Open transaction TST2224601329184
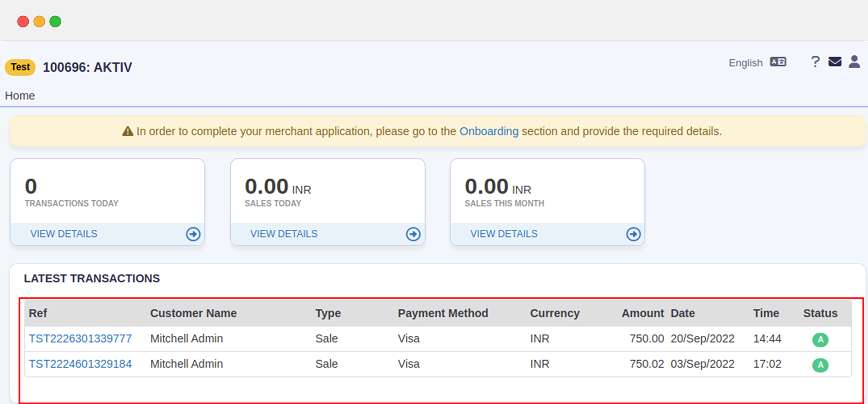The image size is (868, 404). pos(80,364)
